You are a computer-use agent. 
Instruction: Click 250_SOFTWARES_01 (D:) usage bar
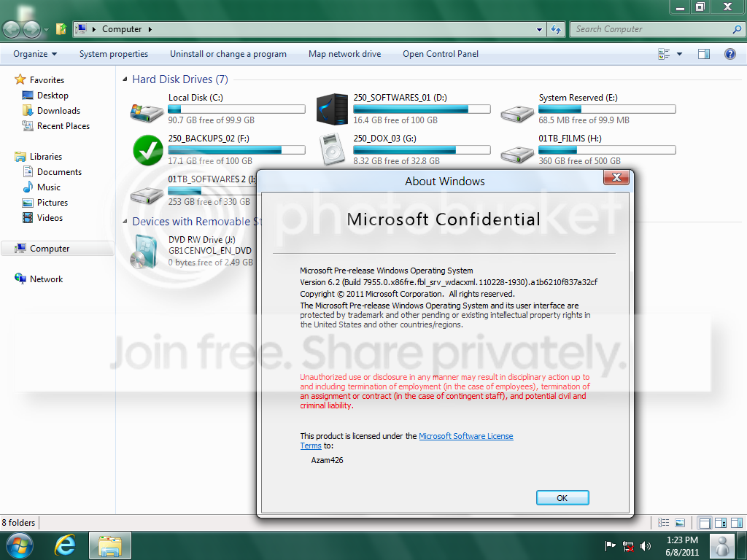[x=422, y=109]
